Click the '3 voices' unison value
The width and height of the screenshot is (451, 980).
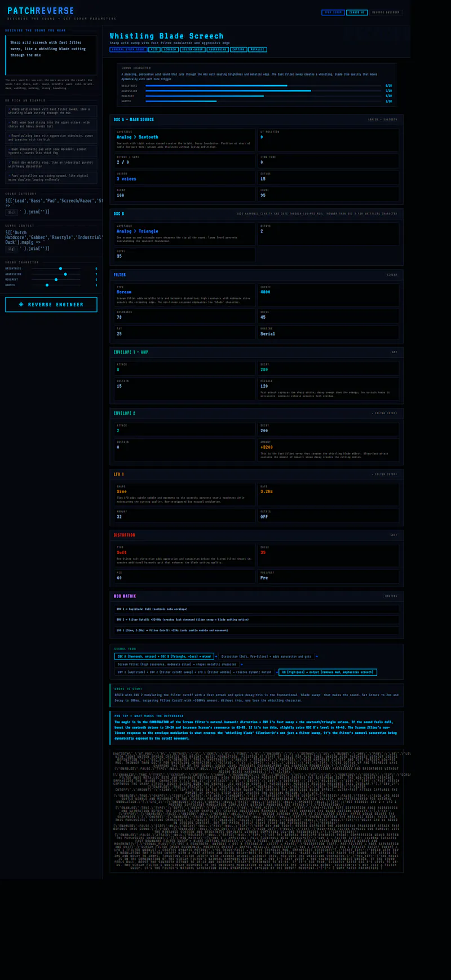coord(126,179)
